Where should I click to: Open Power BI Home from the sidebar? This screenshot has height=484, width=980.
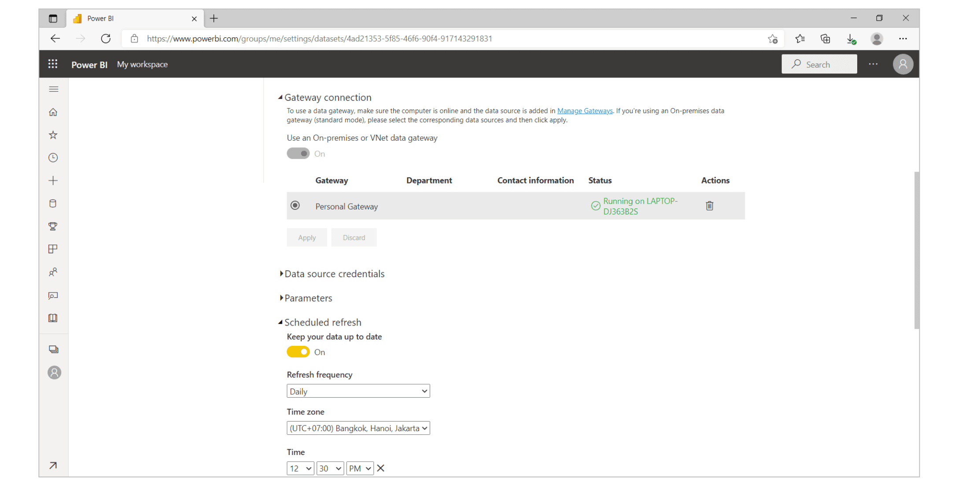[53, 112]
